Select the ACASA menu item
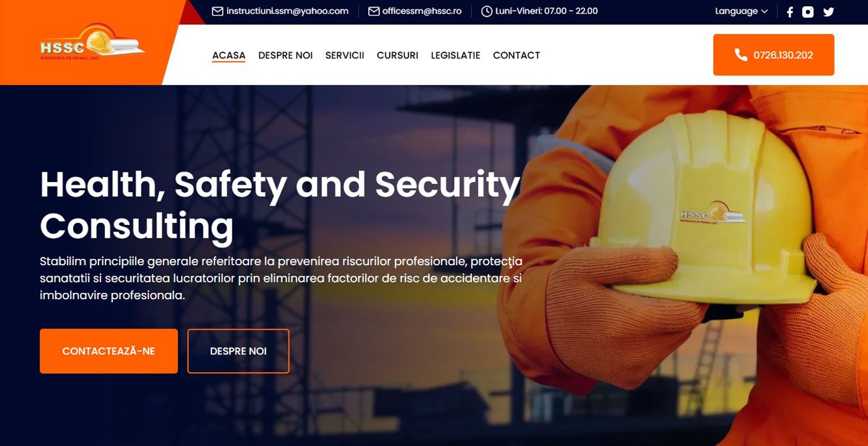This screenshot has width=868, height=446. [x=229, y=55]
